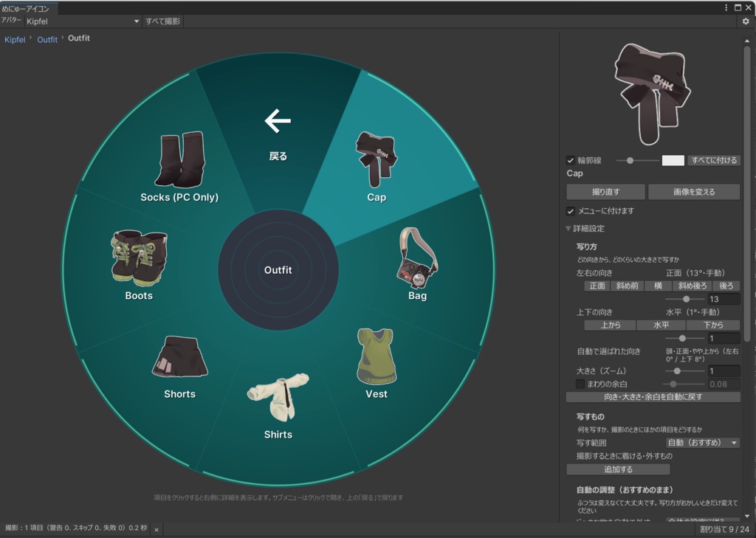This screenshot has width=756, height=538.
Task: Select 上から vertical direction option
Action: pyautogui.click(x=611, y=325)
